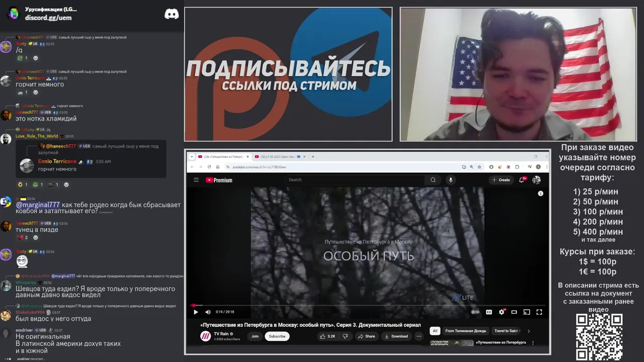Image resolution: width=644 pixels, height=362 pixels.
Task: Click the Discord logo icon
Action: (172, 14)
